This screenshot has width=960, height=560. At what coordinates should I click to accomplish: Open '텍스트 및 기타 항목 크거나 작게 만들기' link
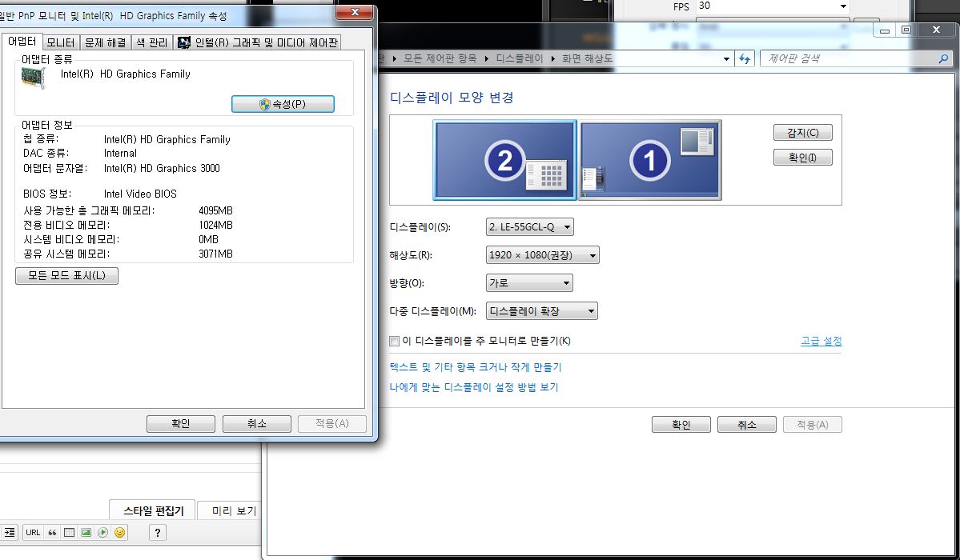(476, 366)
